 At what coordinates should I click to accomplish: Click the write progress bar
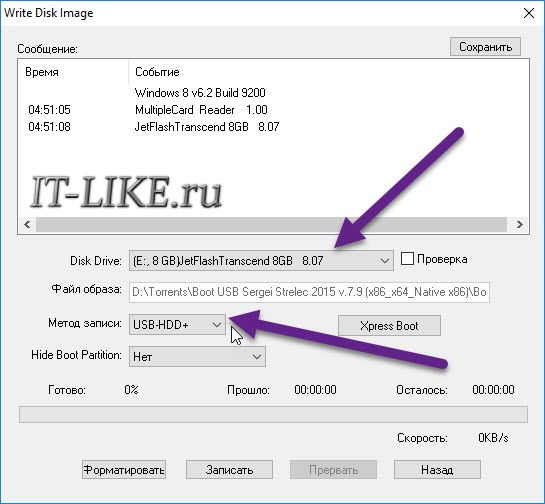[x=273, y=414]
